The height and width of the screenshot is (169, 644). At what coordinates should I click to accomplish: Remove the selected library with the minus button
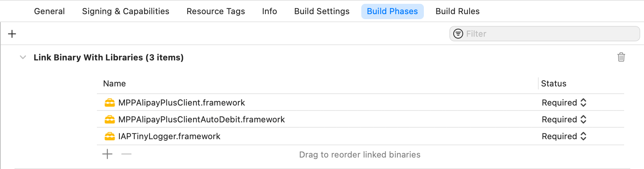(x=126, y=154)
